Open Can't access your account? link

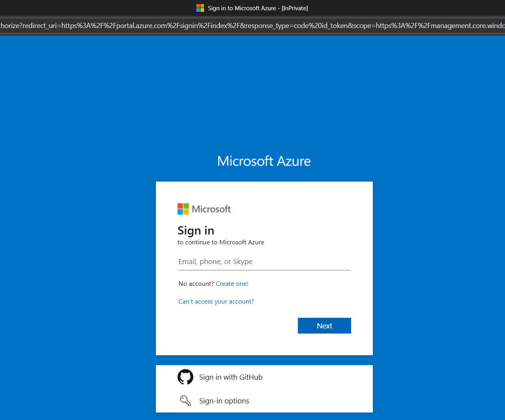pos(216,302)
